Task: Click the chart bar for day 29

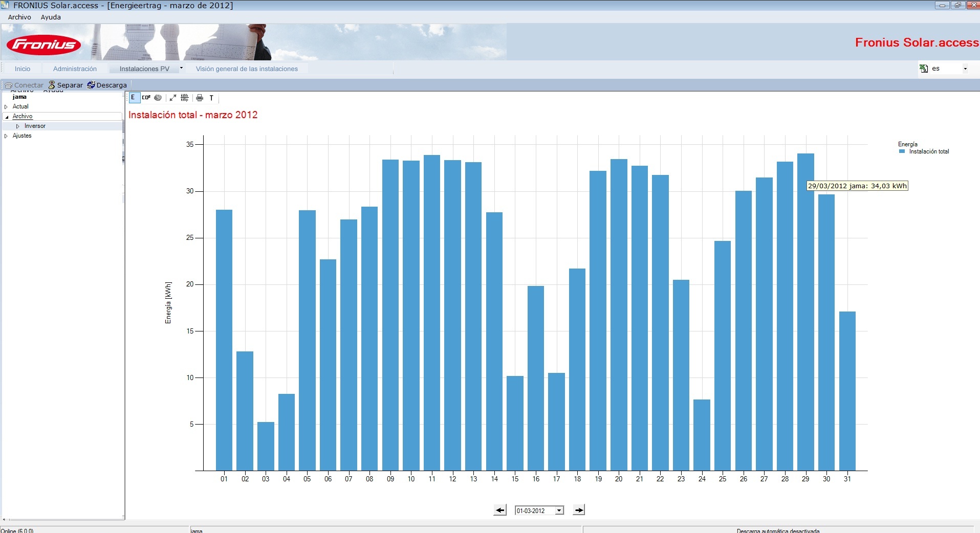Action: 805,312
